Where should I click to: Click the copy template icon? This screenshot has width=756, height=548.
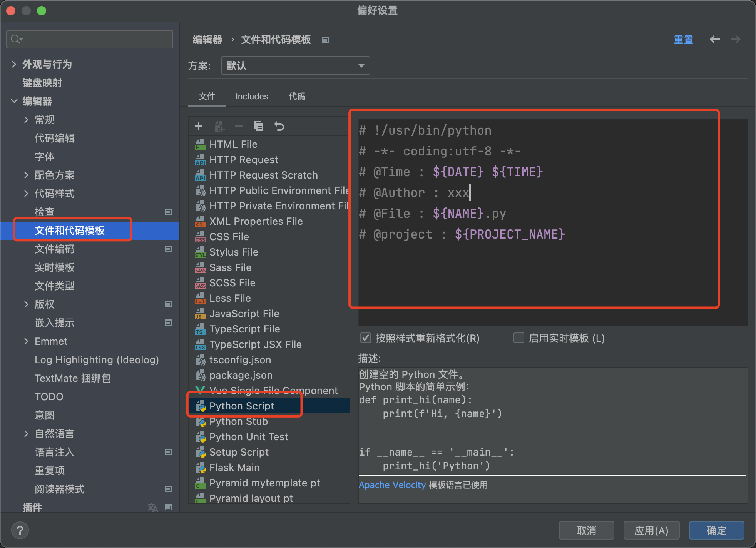click(259, 126)
